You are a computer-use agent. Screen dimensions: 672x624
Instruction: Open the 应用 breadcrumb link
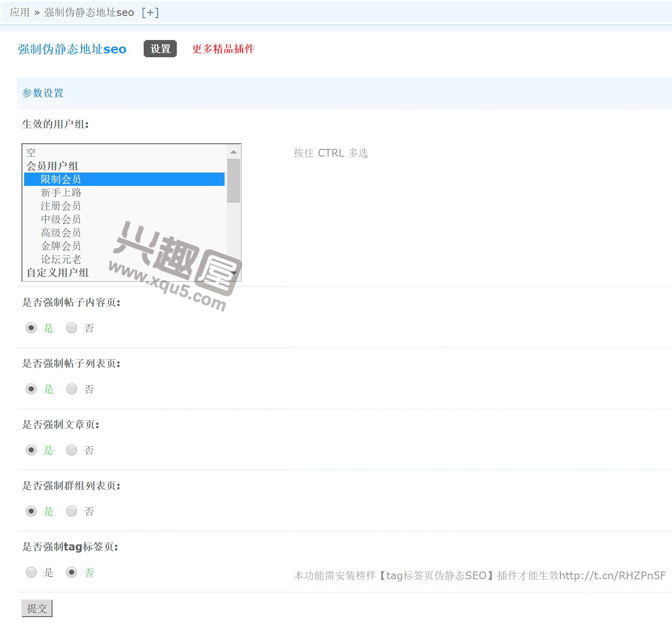[20, 12]
